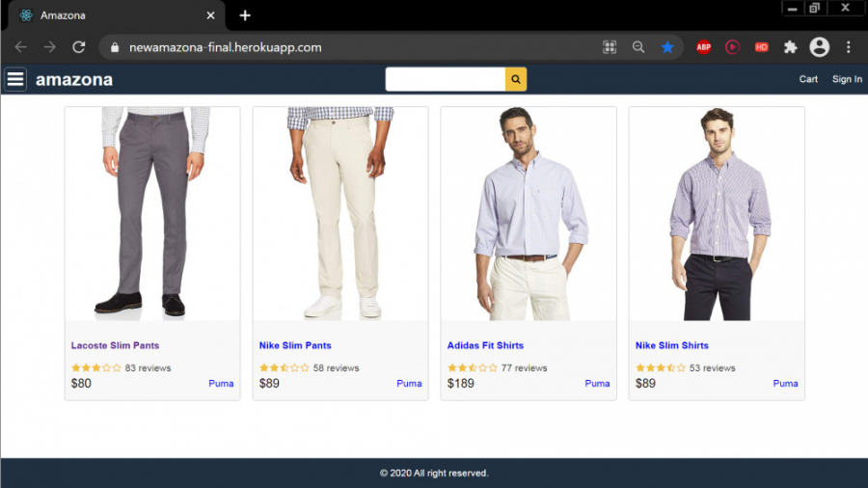Close the Amazona tab
The width and height of the screenshot is (868, 488).
(210, 15)
